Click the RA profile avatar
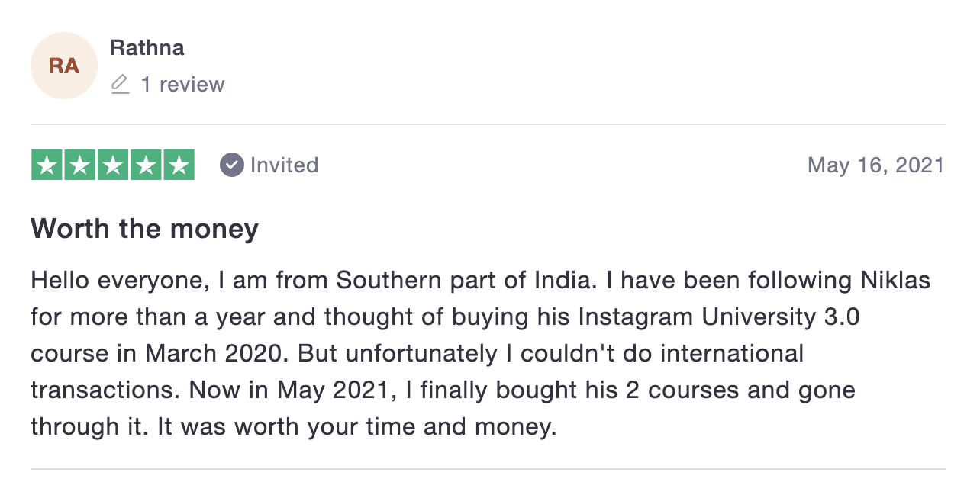980x482 pixels. [x=64, y=66]
